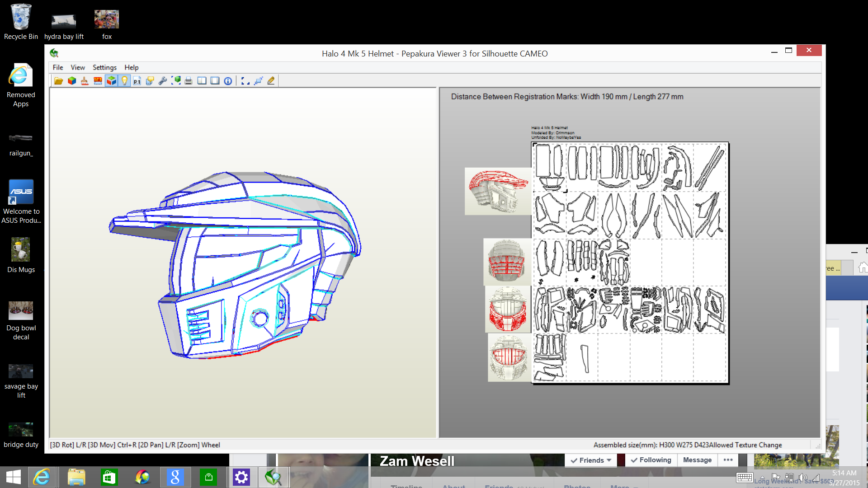
Task: Open settings with the wrench icon
Action: pos(163,81)
